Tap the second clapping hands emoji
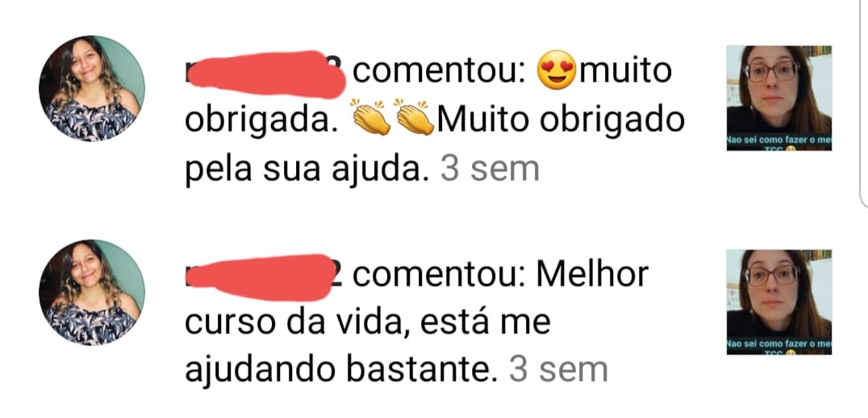The image size is (868, 418). point(415,118)
